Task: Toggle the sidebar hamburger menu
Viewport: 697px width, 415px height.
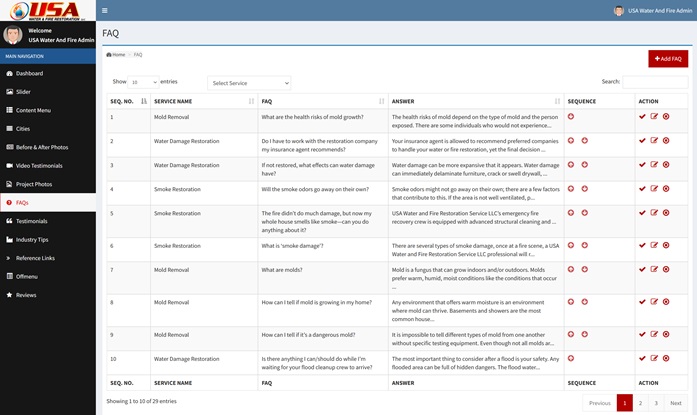Action: coord(105,11)
